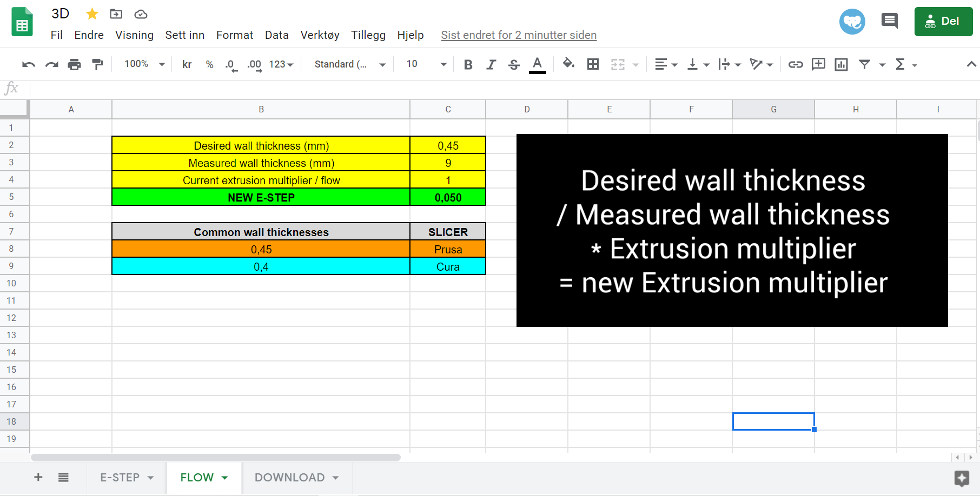Toggle italic formatting

click(x=491, y=64)
